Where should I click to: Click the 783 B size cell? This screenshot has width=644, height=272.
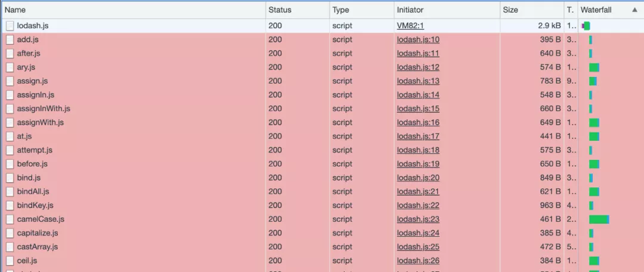532,81
